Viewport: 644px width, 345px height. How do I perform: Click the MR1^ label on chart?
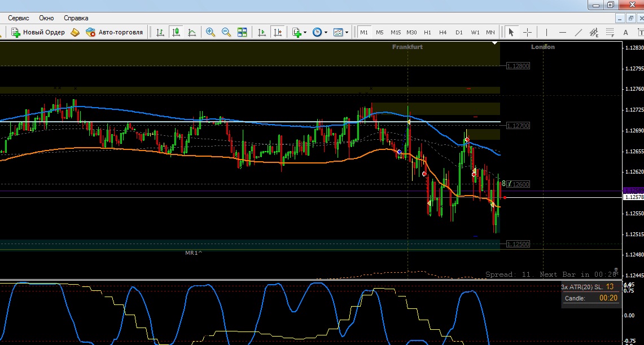[x=194, y=253]
